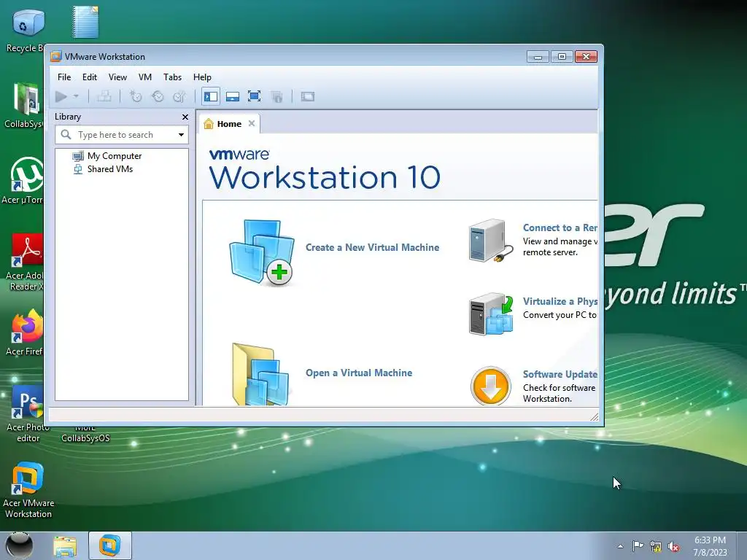747x560 pixels.
Task: Select the Acer Photo editor desktop icon
Action: click(x=28, y=414)
